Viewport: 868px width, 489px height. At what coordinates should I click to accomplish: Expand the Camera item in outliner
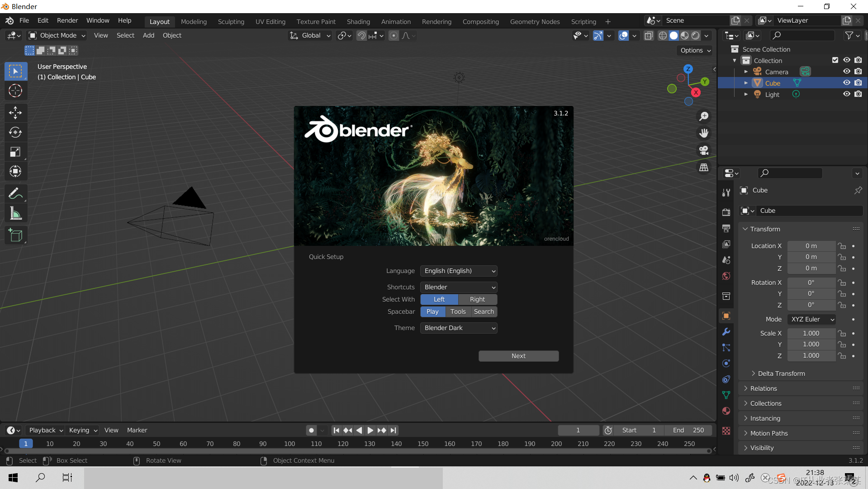click(746, 72)
